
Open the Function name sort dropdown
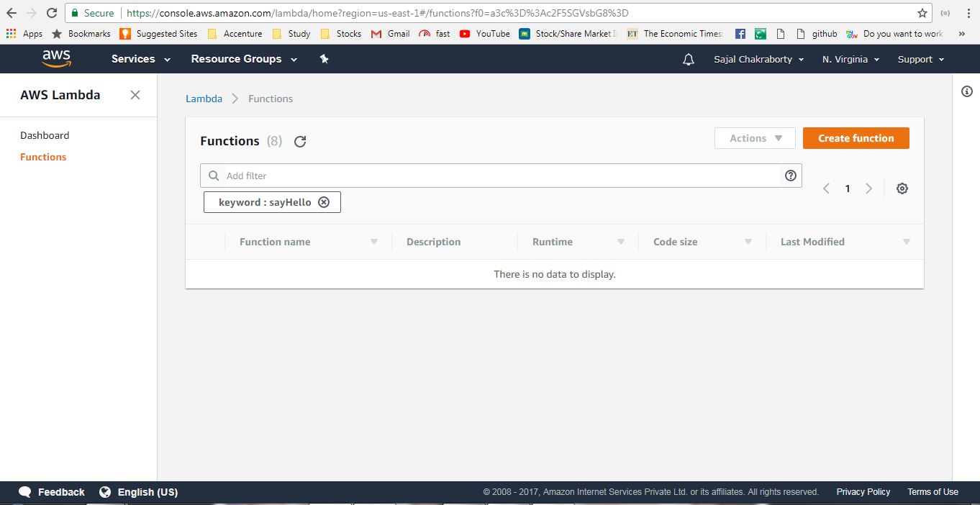(x=373, y=242)
